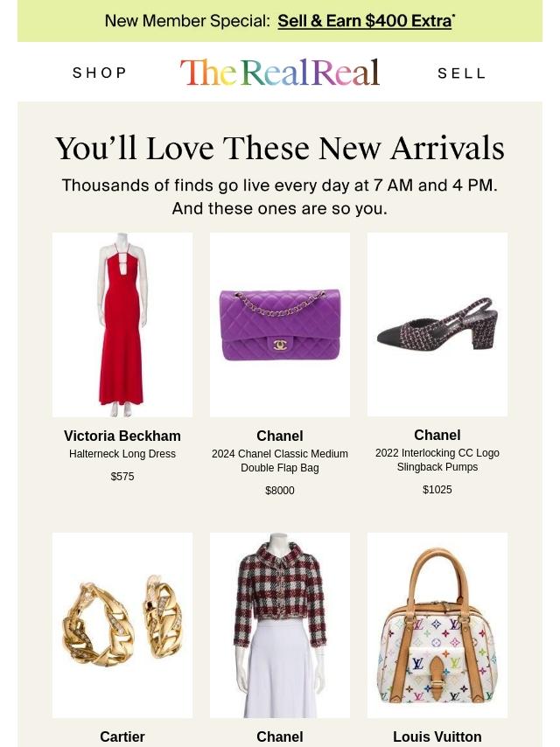The image size is (560, 747).
Task: Open the SHOP navigation link
Action: pos(99,73)
